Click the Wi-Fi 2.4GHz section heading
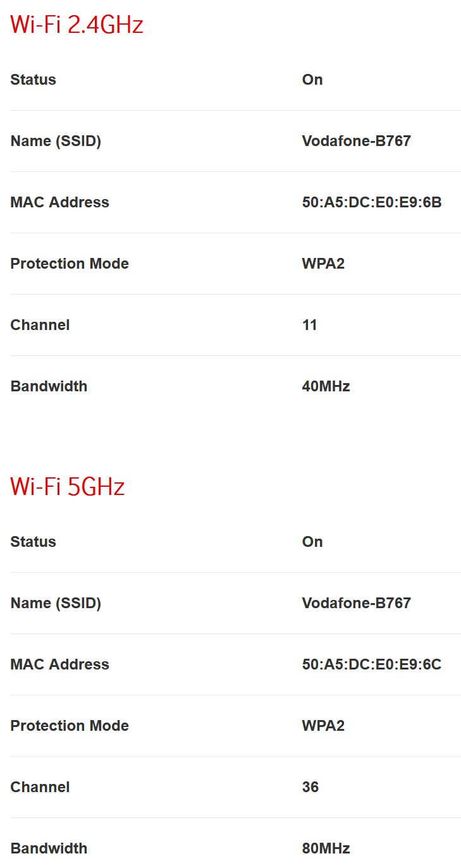Image resolution: width=461 pixels, height=868 pixels. (77, 25)
